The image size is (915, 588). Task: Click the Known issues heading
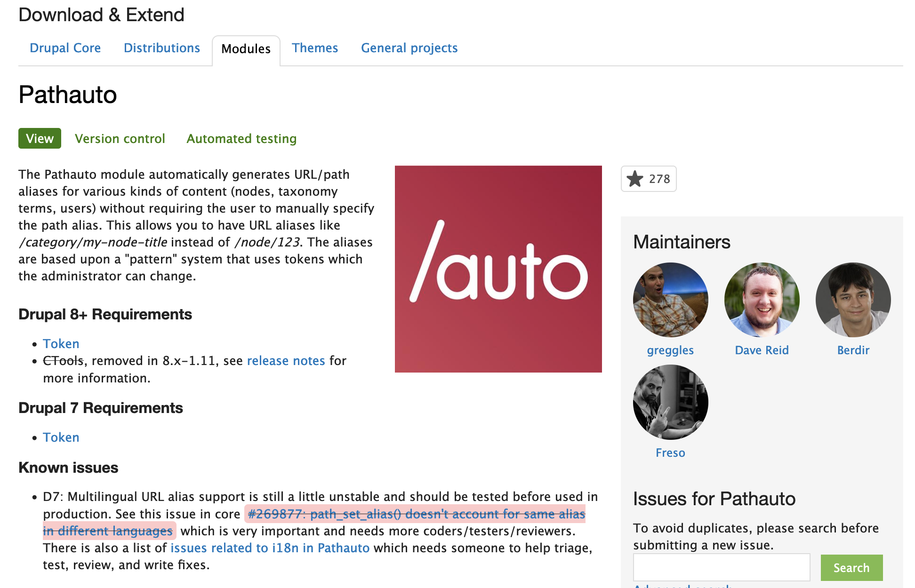[68, 468]
